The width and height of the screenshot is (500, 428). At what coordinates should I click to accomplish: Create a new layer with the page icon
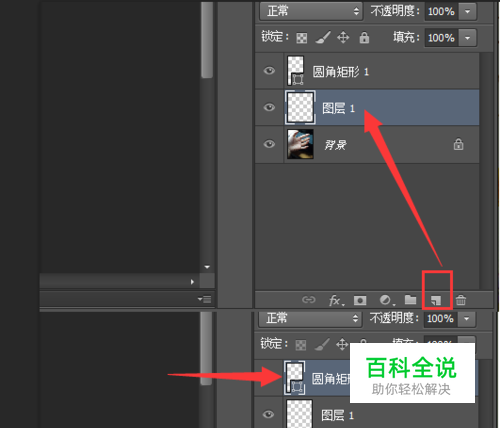(436, 300)
